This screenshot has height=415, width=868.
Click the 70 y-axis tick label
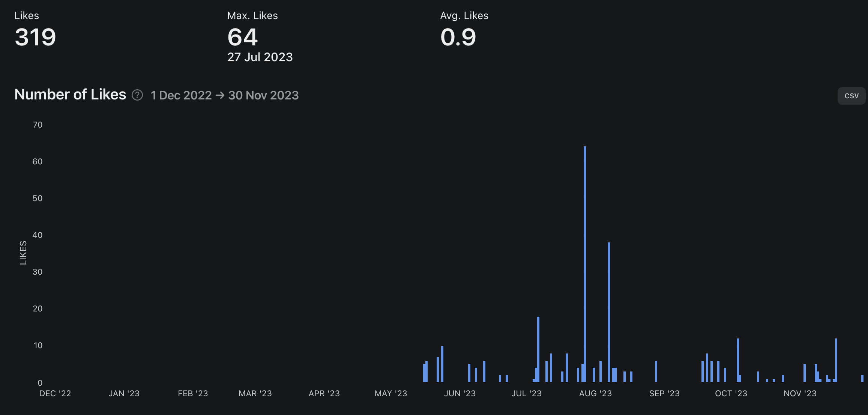[x=38, y=125]
